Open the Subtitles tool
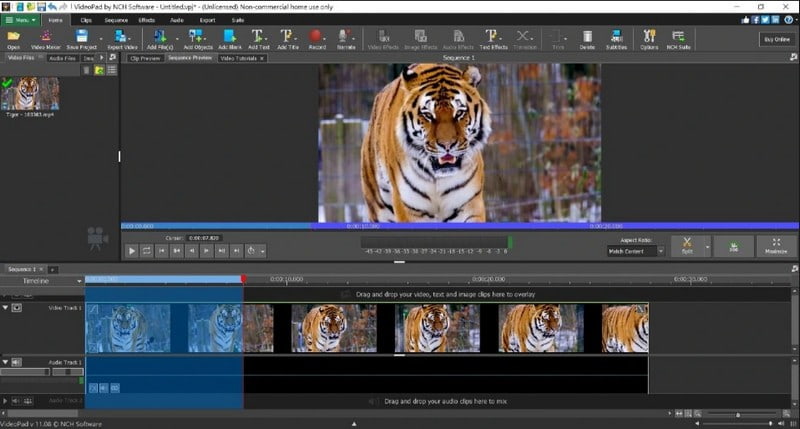Image resolution: width=800 pixels, height=429 pixels. [x=616, y=39]
